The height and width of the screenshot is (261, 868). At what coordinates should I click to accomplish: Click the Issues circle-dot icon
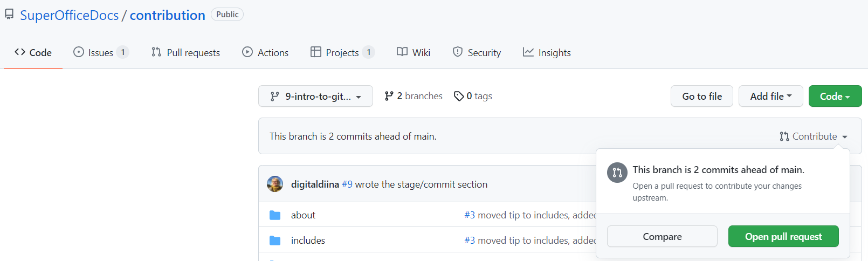coord(79,52)
